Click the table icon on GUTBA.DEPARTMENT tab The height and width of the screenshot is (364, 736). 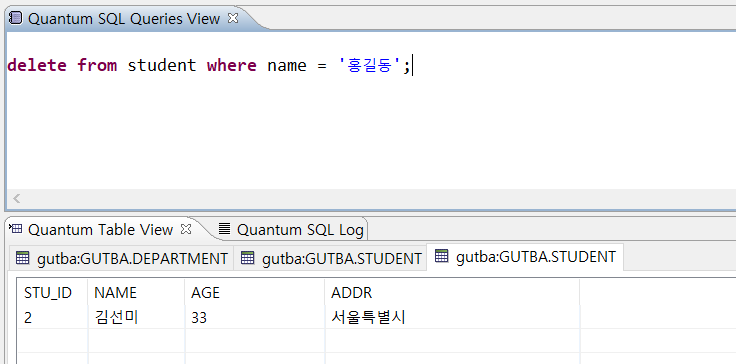pyautogui.click(x=23, y=257)
